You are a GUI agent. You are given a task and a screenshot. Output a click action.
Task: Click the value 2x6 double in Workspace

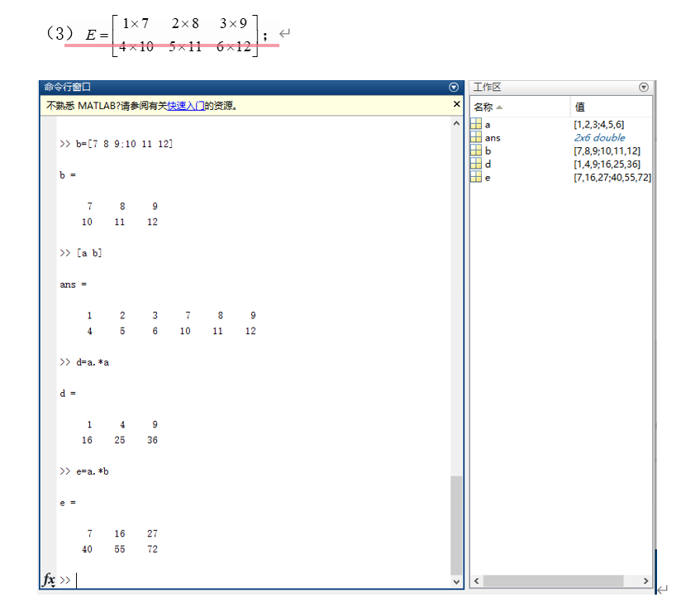click(599, 137)
